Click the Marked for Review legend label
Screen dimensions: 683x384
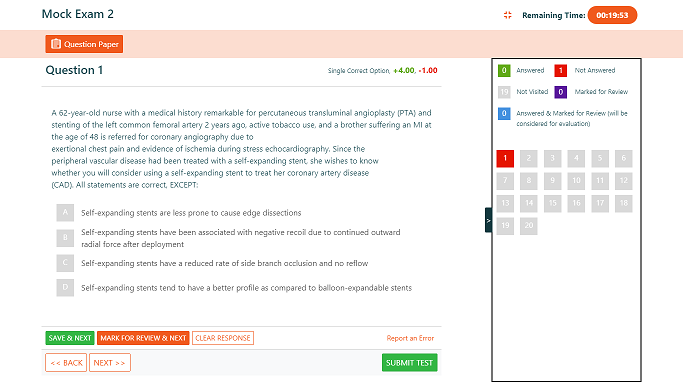[x=601, y=92]
